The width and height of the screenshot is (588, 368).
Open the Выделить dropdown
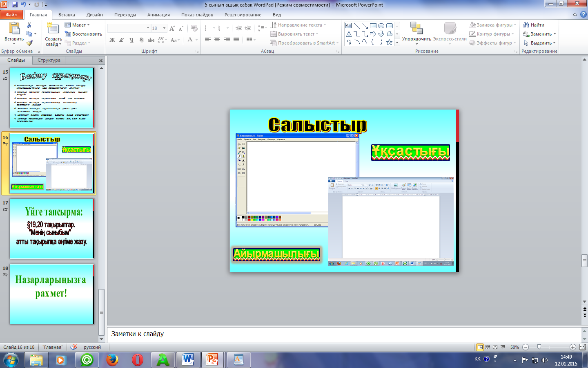539,43
